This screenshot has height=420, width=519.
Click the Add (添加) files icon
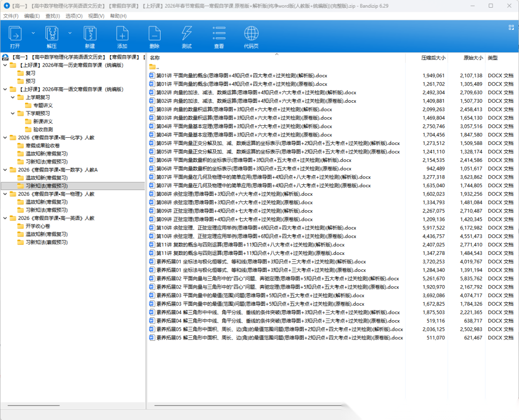122,34
